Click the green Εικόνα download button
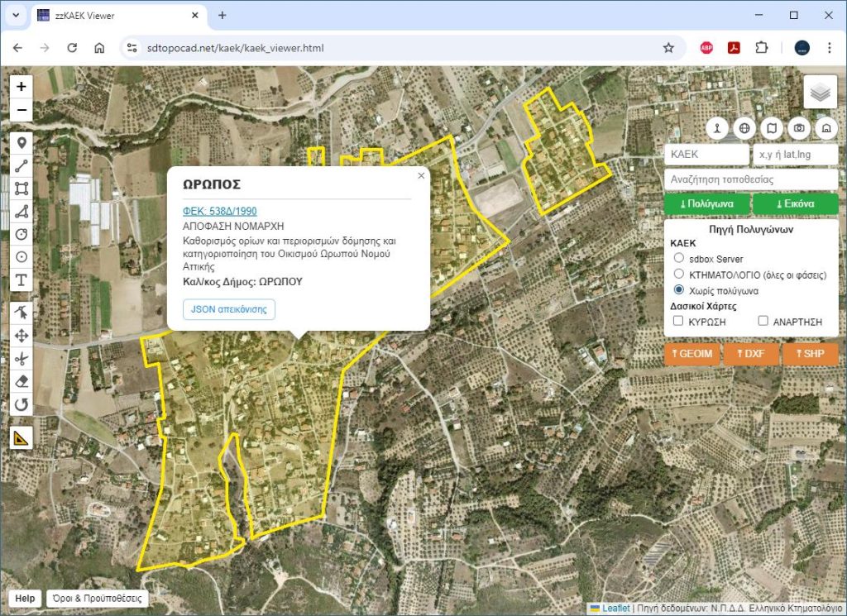Viewport: 847px width, 616px height. click(x=795, y=203)
